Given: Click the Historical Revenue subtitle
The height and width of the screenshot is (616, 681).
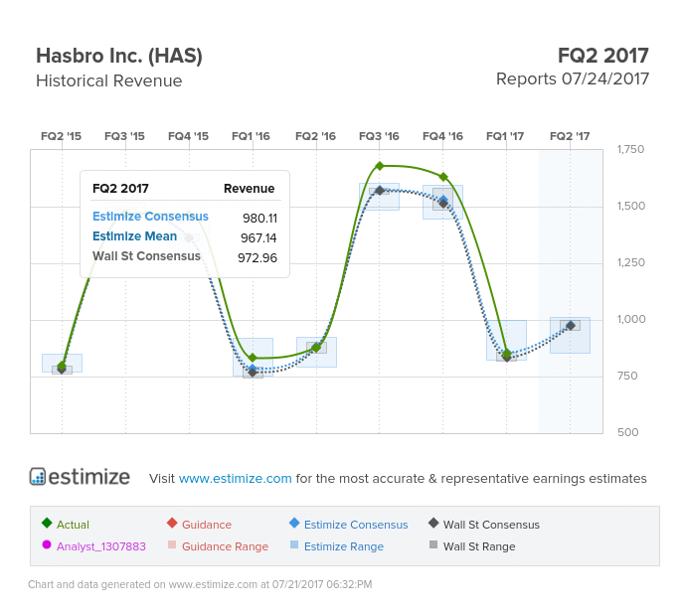Looking at the screenshot, I should [x=109, y=80].
